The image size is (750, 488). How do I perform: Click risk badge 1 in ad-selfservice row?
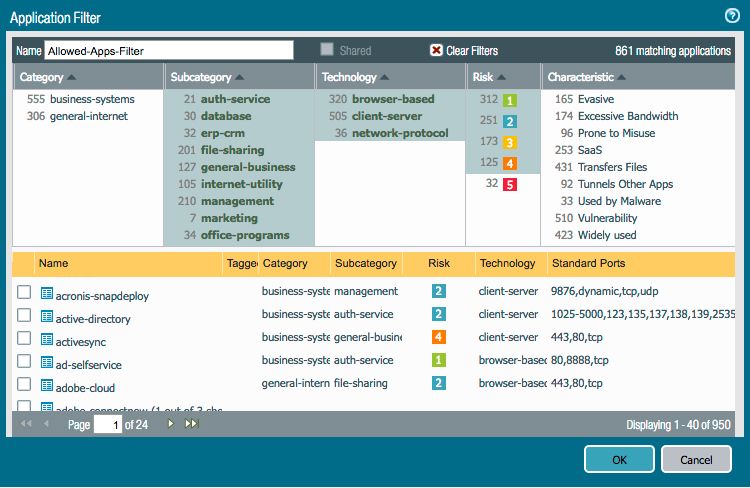(x=439, y=360)
